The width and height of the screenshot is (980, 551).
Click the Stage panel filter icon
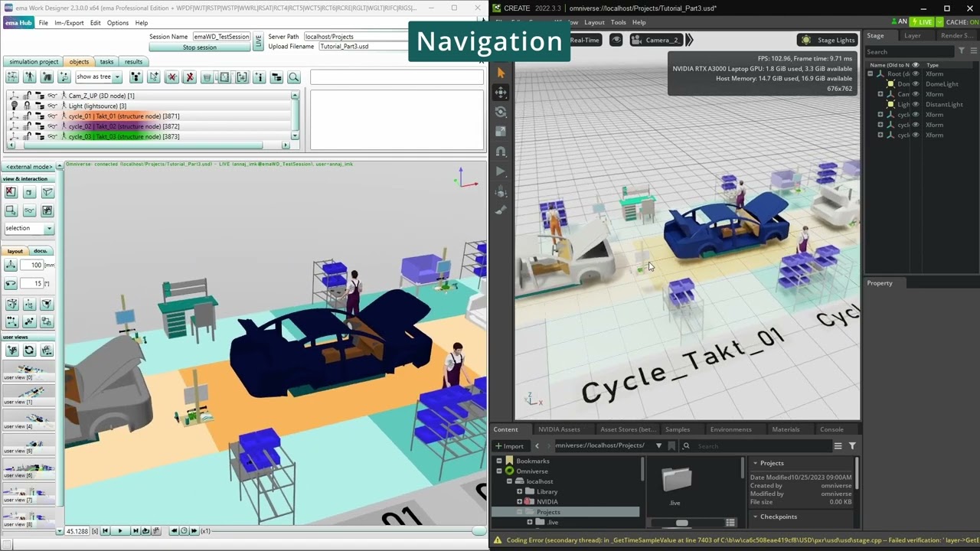(x=962, y=51)
